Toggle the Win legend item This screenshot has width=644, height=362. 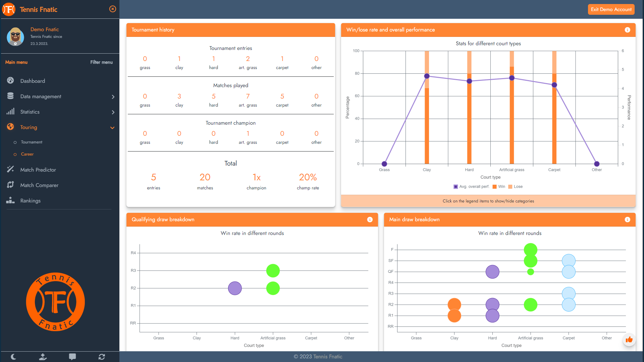pyautogui.click(x=499, y=187)
